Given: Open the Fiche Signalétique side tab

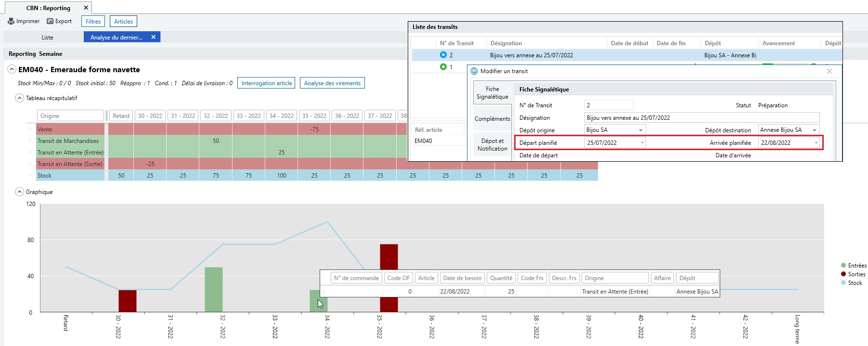Looking at the screenshot, I should pos(492,93).
